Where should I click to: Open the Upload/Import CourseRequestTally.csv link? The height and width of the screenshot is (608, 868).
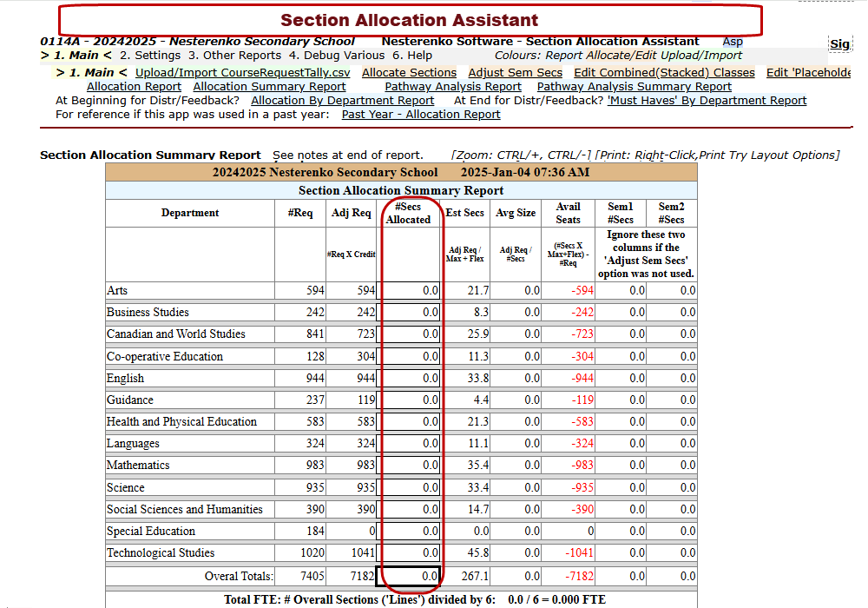pyautogui.click(x=242, y=73)
